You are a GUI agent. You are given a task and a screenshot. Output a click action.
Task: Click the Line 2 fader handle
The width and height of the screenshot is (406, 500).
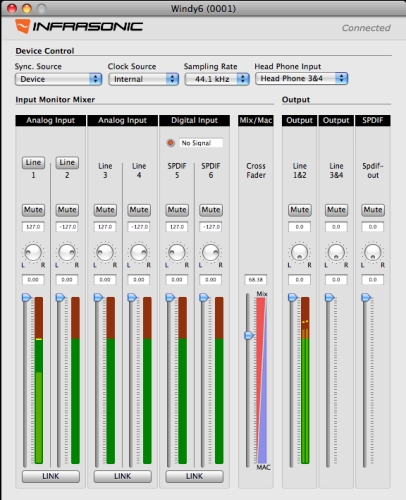(60, 297)
